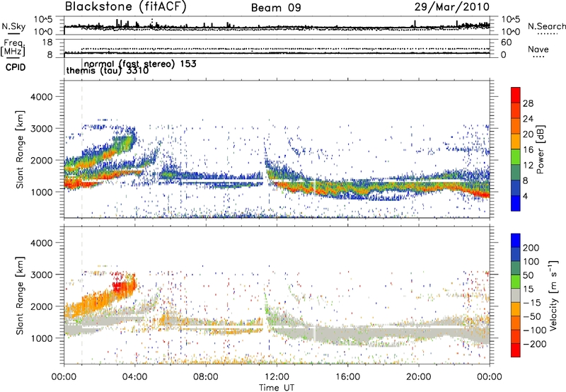Click the 'N.Search' legend label
This screenshot has width=566, height=392.
tap(546, 26)
